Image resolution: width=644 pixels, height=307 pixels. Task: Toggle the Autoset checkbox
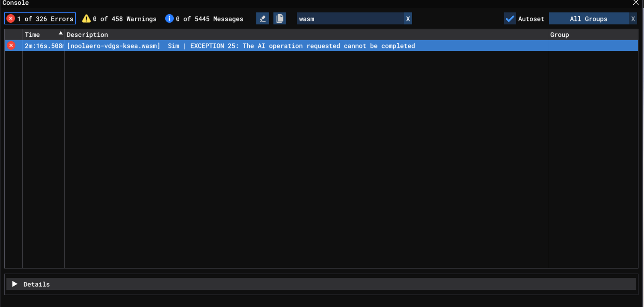click(510, 19)
